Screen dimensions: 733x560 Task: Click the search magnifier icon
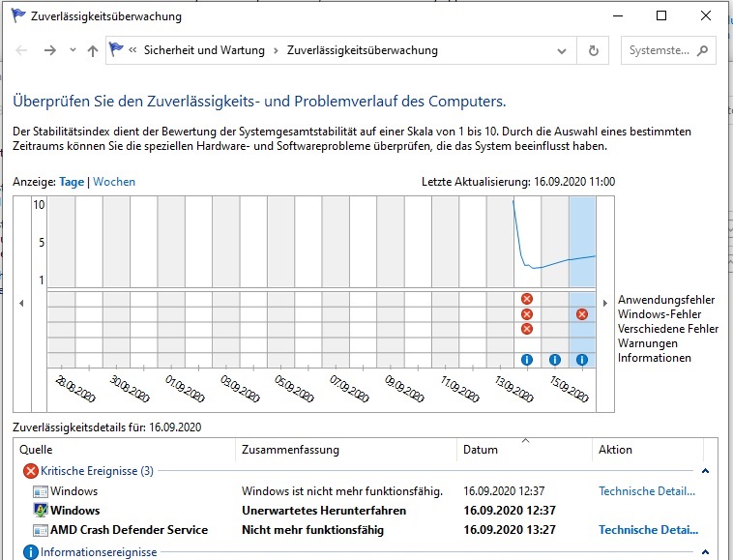click(x=702, y=50)
